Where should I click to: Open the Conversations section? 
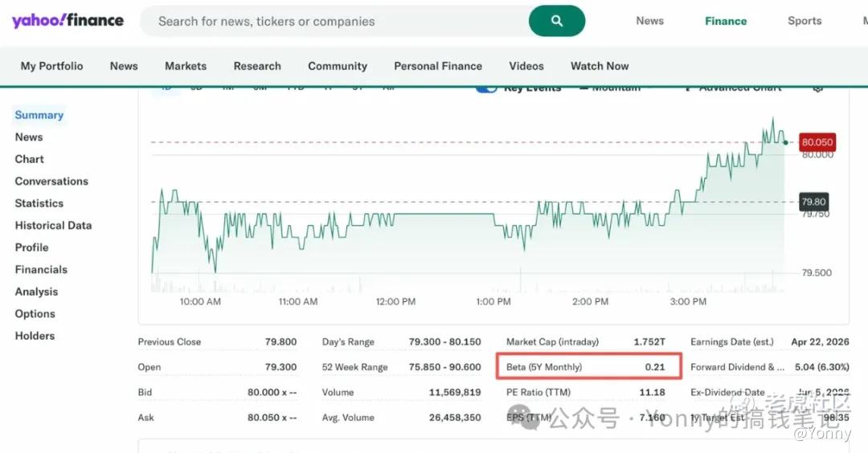(x=51, y=182)
